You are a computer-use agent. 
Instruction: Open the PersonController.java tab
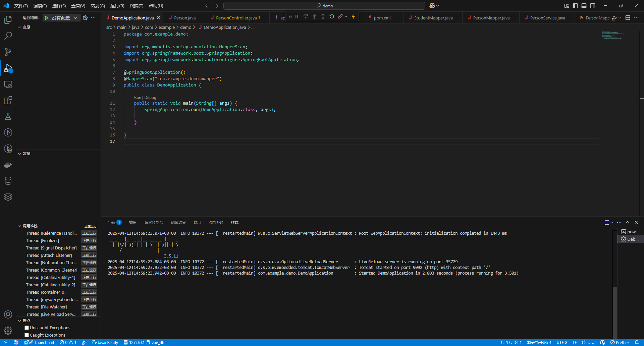236,17
